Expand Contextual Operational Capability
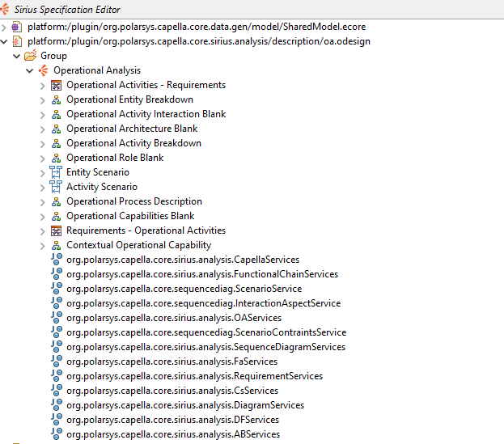 (x=42, y=246)
